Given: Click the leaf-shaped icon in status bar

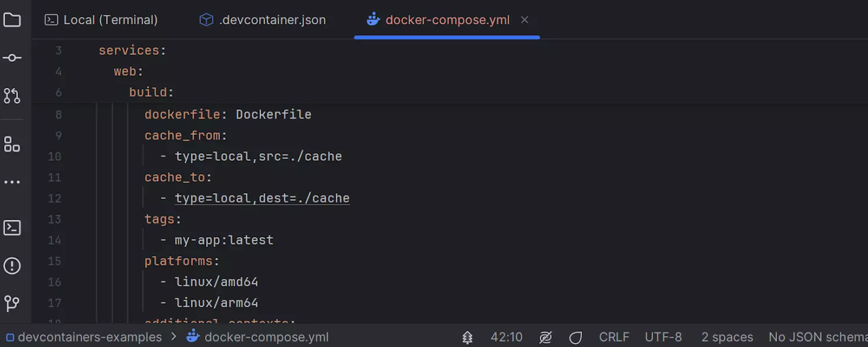Looking at the screenshot, I should click(575, 337).
